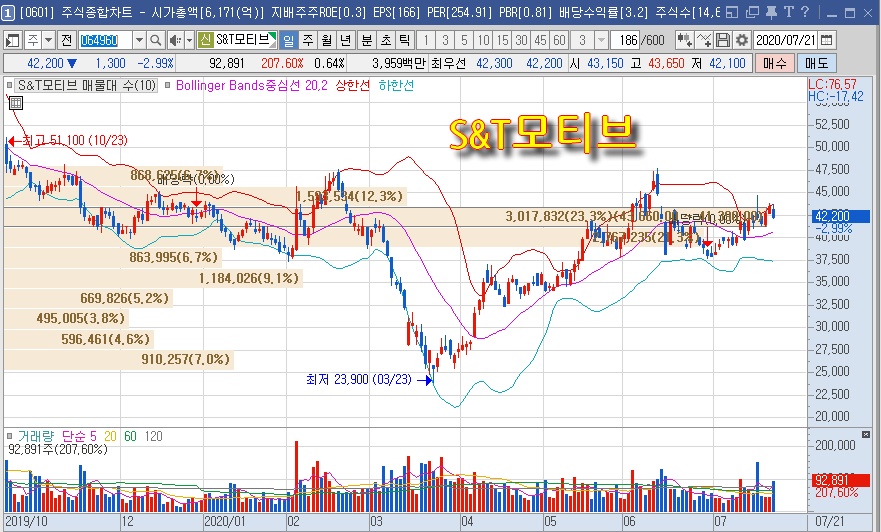Click the add candle chart type icon

coord(684,40)
